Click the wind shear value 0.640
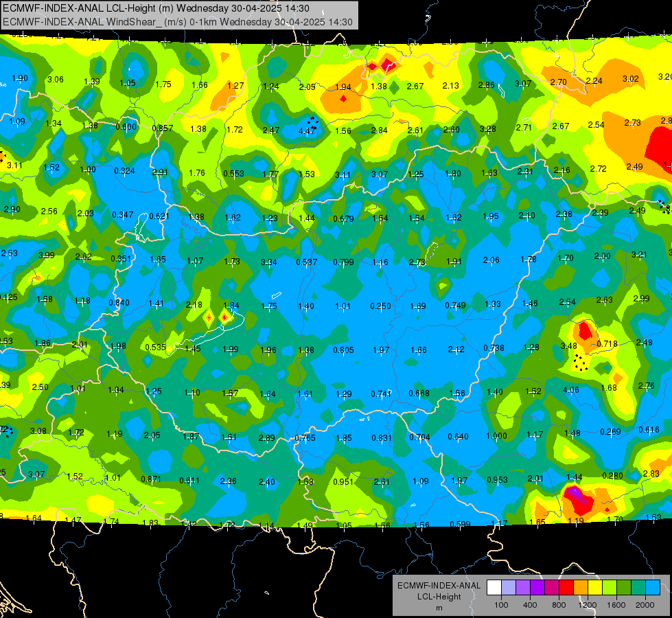This screenshot has height=618, width=672. point(458,436)
